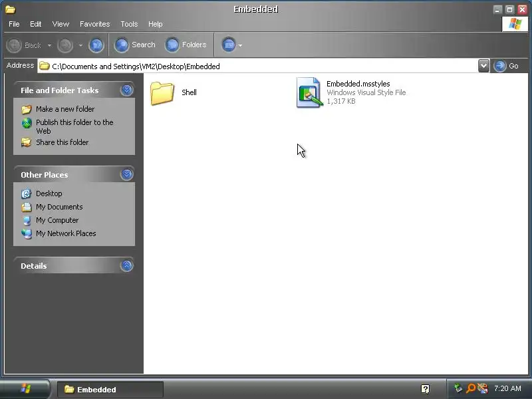Click the Desktop icon in Other Places

pyautogui.click(x=27, y=194)
